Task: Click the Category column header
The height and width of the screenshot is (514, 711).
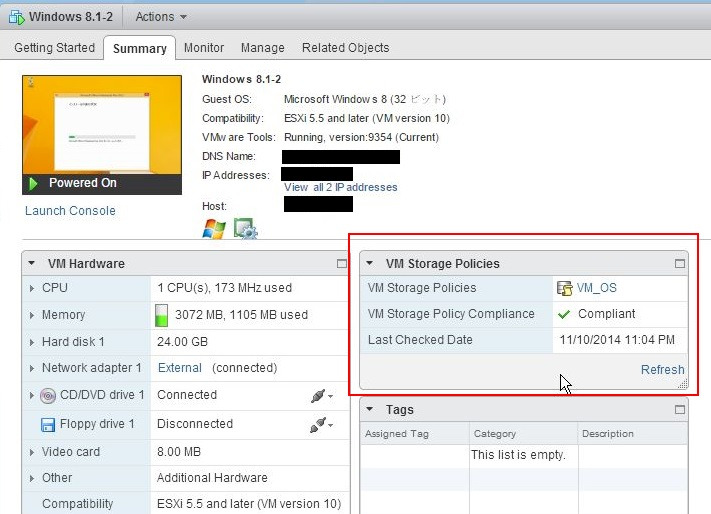Action: (x=524, y=434)
